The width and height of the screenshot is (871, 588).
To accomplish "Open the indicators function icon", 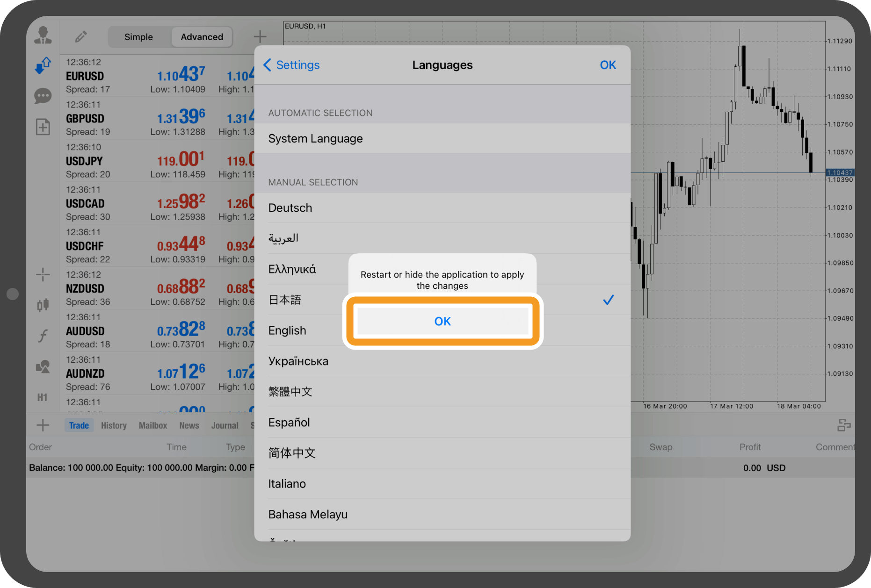I will pyautogui.click(x=43, y=336).
